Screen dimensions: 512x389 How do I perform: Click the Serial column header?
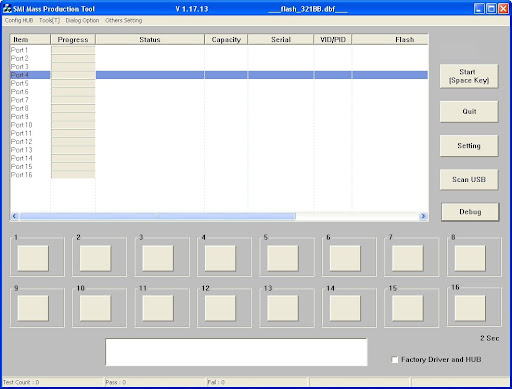281,39
